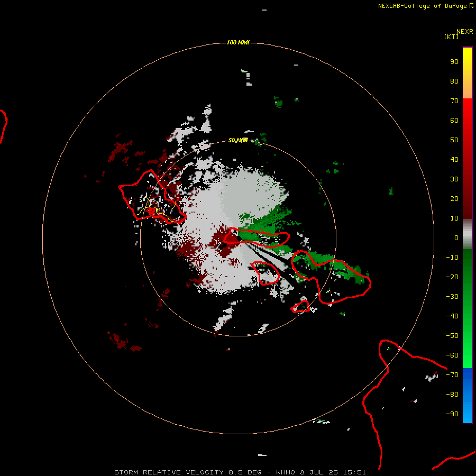This screenshot has height=476, width=476.
Task: Click the -30 value on velocity scale
Action: point(452,297)
